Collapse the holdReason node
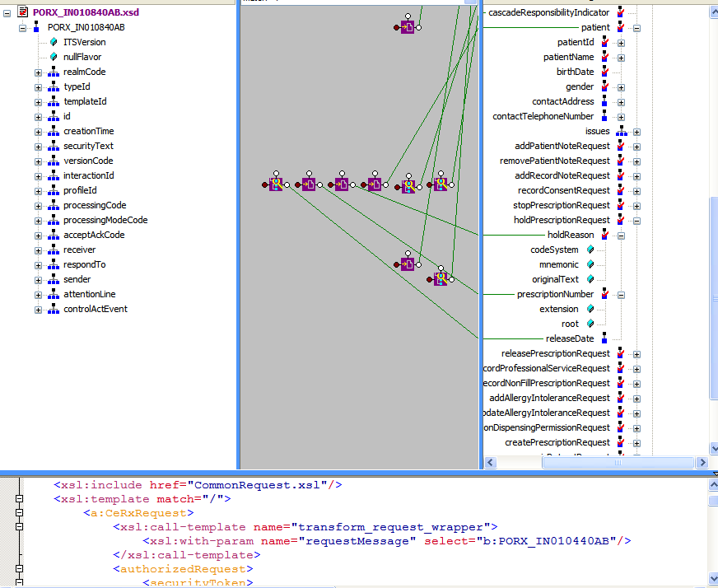718x588 pixels. click(621, 236)
